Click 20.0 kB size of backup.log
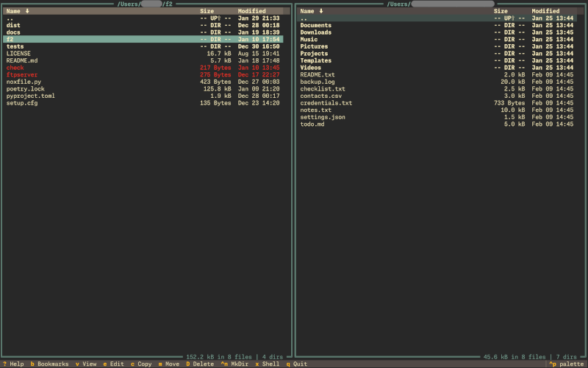This screenshot has width=588, height=368. click(x=512, y=82)
